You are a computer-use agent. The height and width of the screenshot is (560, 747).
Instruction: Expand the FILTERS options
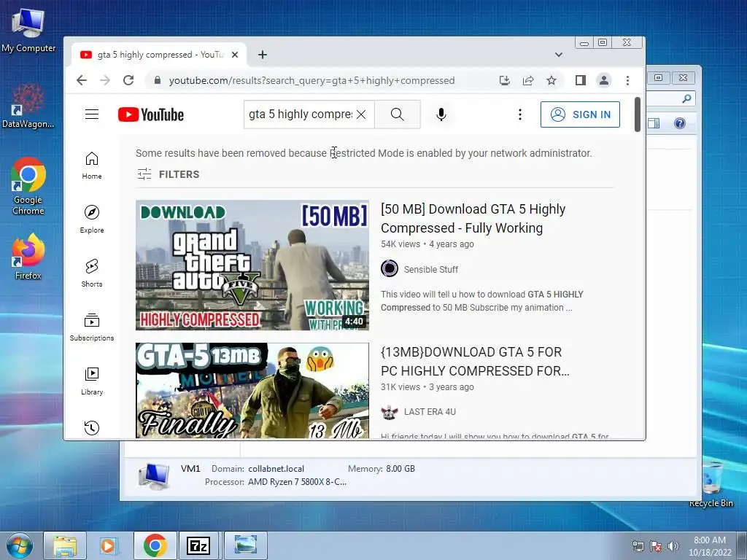tap(169, 174)
